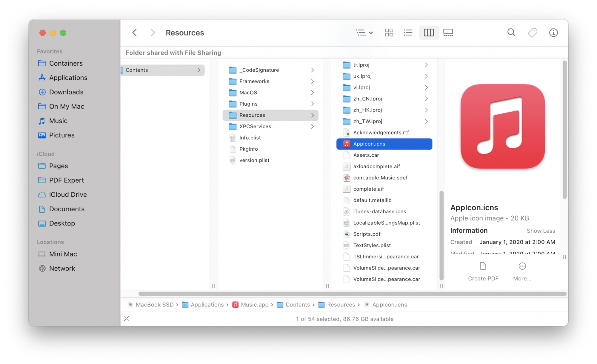
Task: Select the column view button
Action: (429, 33)
